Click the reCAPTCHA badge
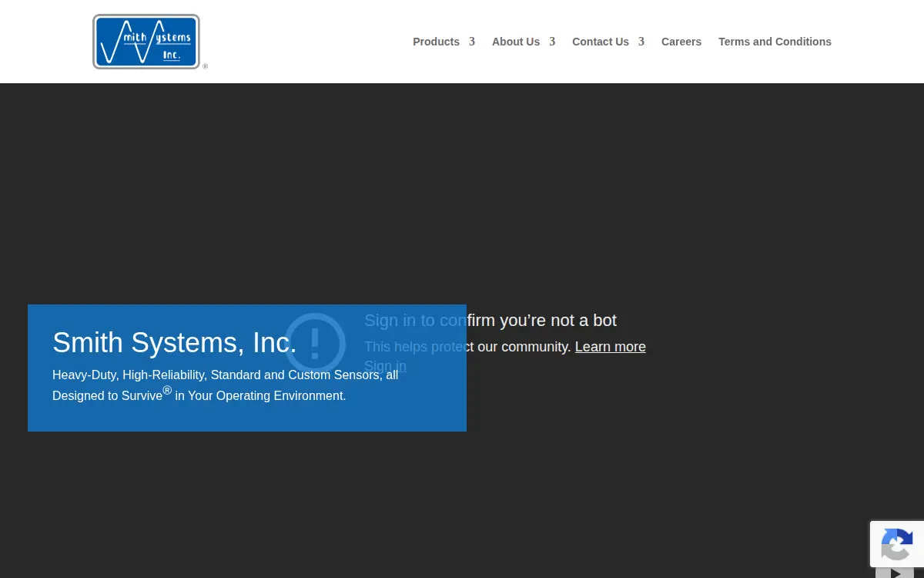The image size is (924, 578). 897,543
